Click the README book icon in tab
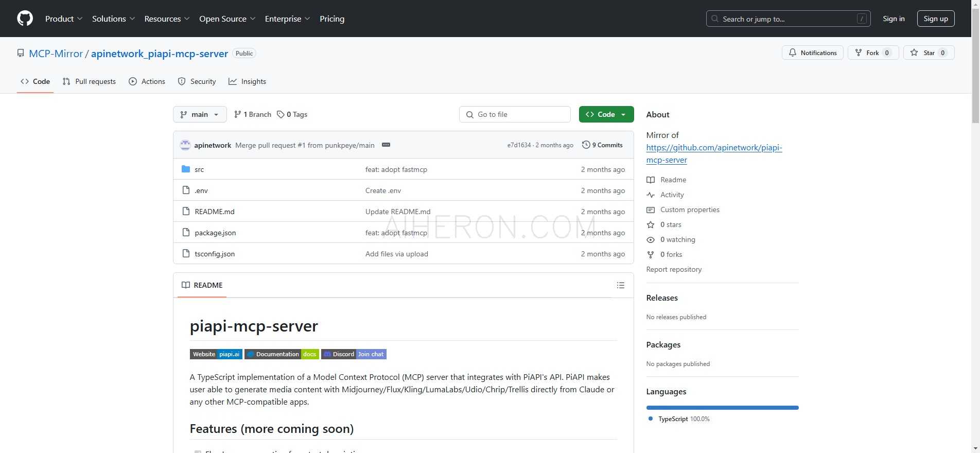 point(186,285)
